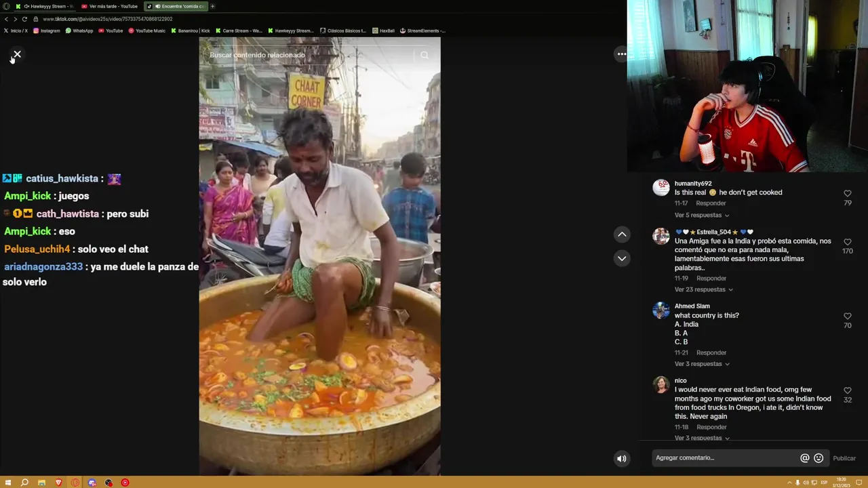Open Windows notification center icon

click(859, 483)
